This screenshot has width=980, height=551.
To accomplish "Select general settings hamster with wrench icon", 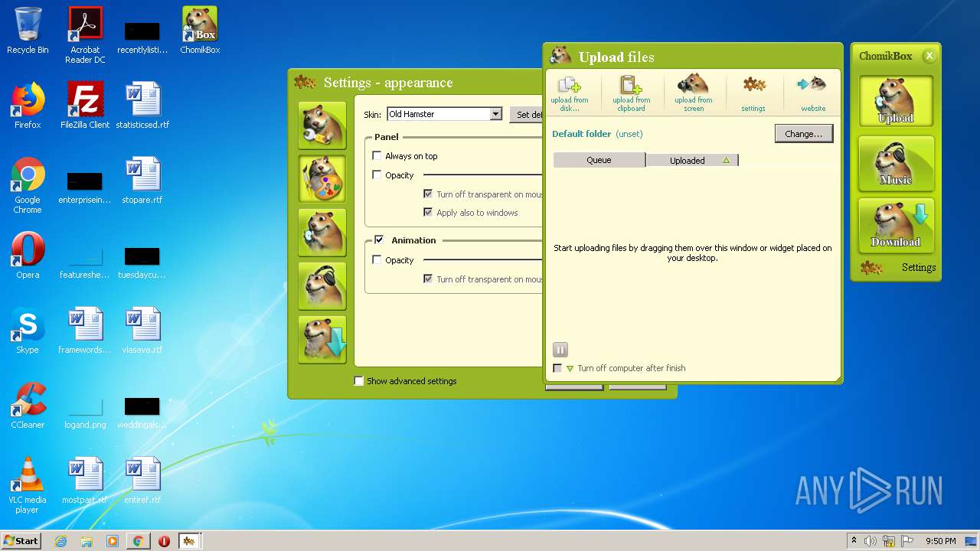I will point(322,124).
